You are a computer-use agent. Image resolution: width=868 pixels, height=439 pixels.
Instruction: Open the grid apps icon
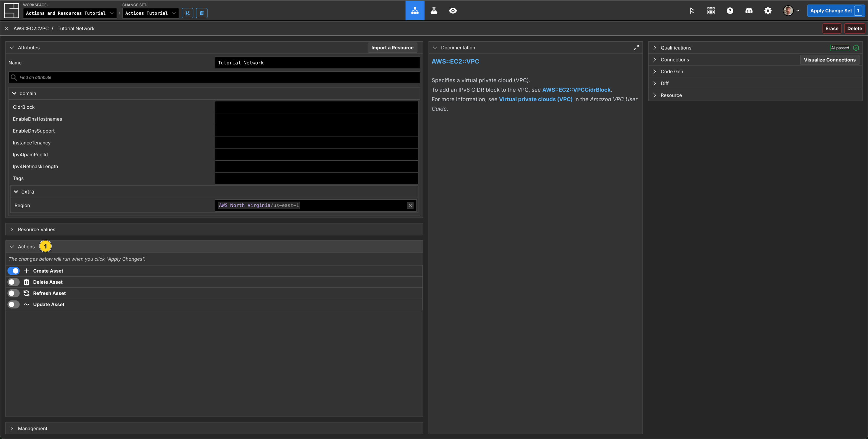point(711,11)
